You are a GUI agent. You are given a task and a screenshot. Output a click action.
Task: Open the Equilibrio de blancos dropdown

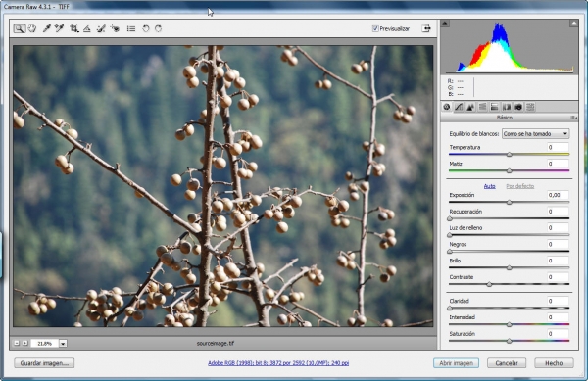535,134
